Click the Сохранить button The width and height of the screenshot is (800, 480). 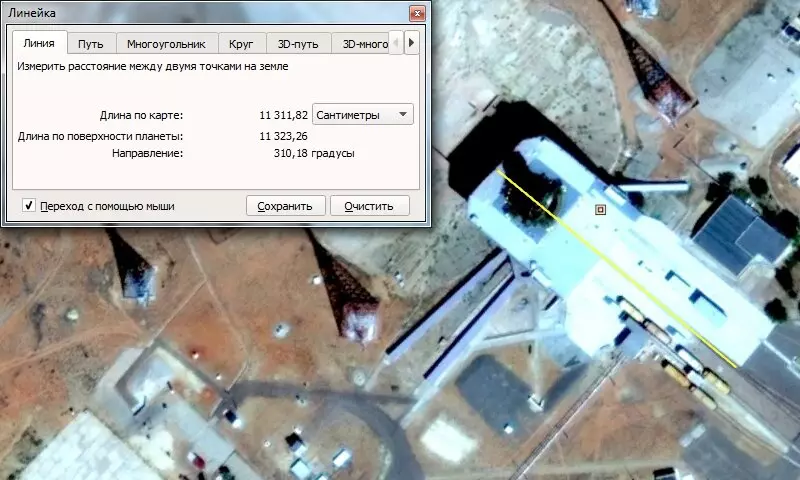285,206
